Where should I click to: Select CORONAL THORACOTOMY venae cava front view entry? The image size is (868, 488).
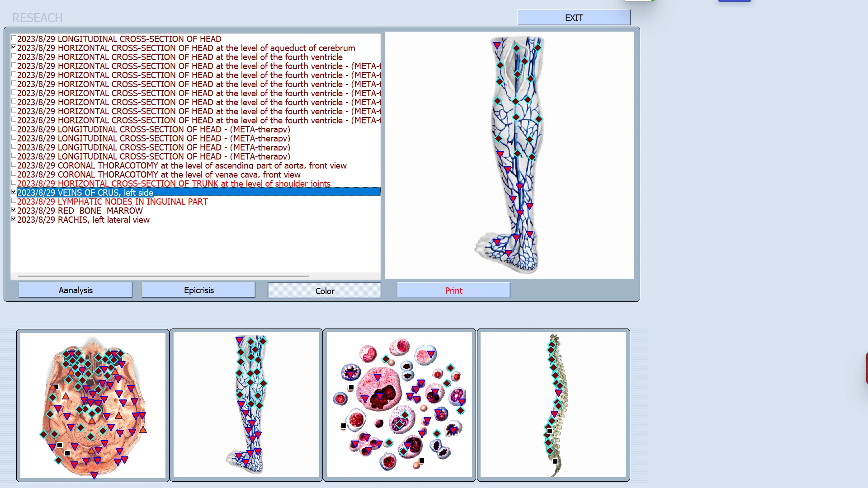click(158, 174)
